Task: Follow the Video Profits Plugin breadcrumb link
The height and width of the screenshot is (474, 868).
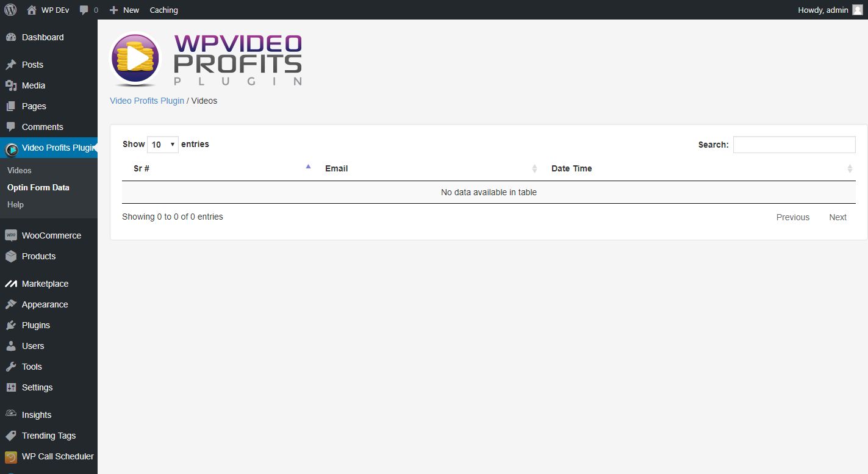Action: click(x=147, y=101)
